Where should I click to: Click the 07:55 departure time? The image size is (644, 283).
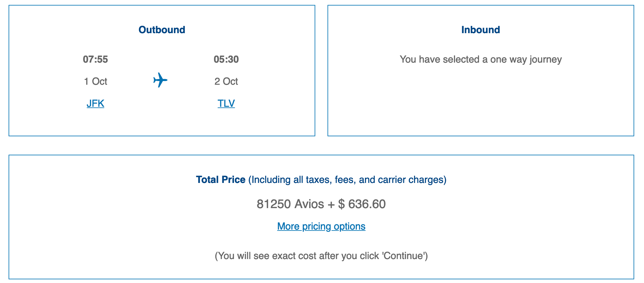point(95,59)
